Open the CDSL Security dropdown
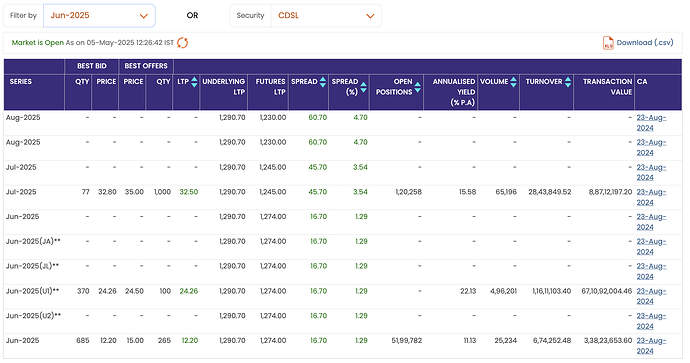 326,15
